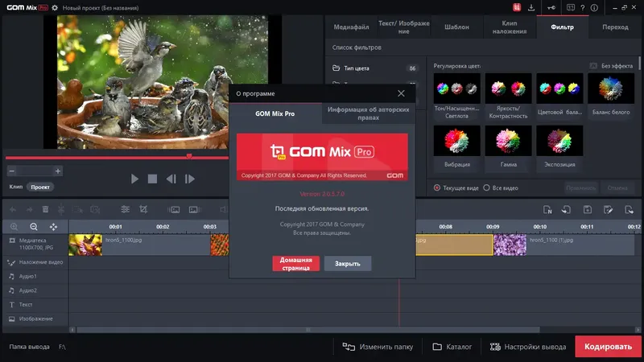Screen dimensions: 644x362
Task: Click the 1:1 display size icon
Action: 571,7
